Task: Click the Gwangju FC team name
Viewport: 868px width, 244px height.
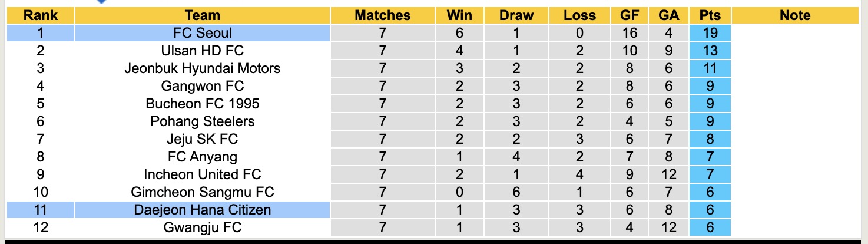Action: click(x=202, y=227)
